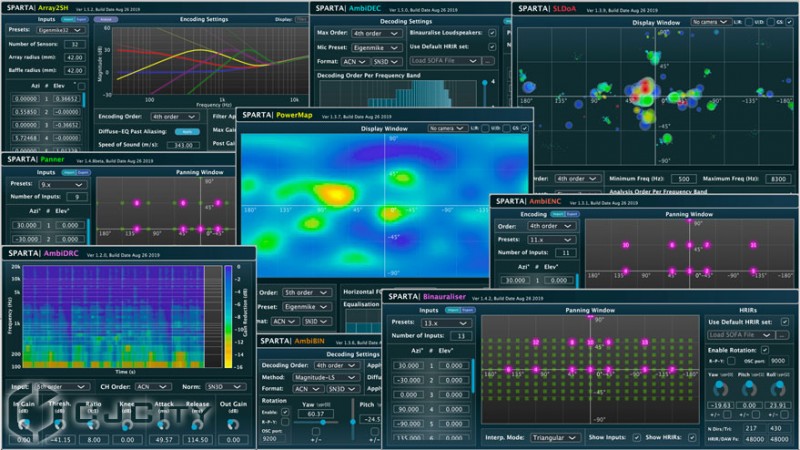Image resolution: width=800 pixels, height=450 pixels.
Task: Click Speed of Sound field showing 343.00
Action: 183,145
